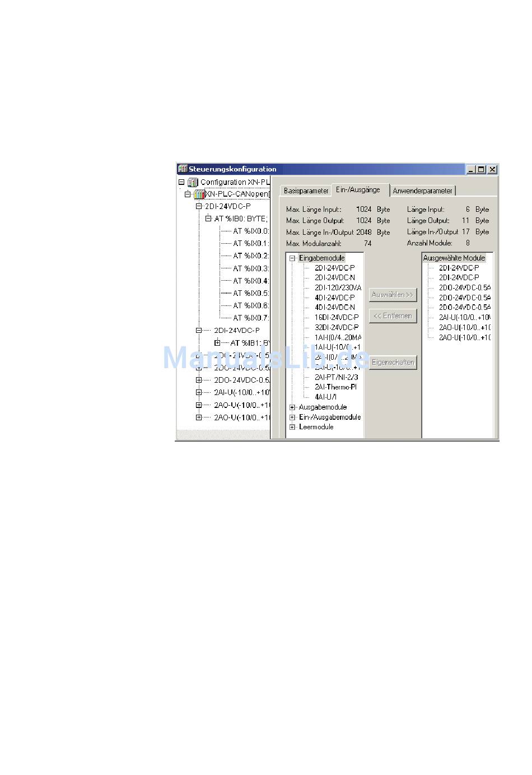Viewport: 532px width, 775px height.
Task: Select the Ein-/Ausgabemodule category label
Action: click(330, 417)
